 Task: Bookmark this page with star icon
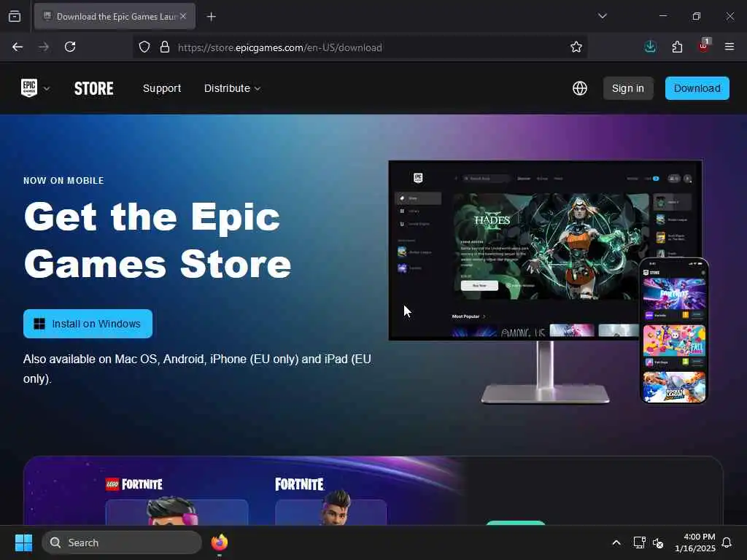(x=576, y=47)
